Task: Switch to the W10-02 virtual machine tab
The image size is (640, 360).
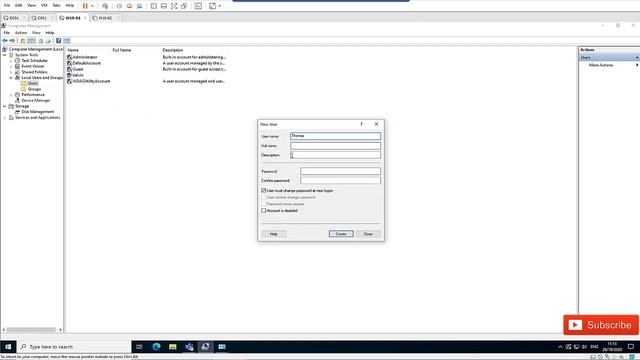Action: [x=105, y=18]
